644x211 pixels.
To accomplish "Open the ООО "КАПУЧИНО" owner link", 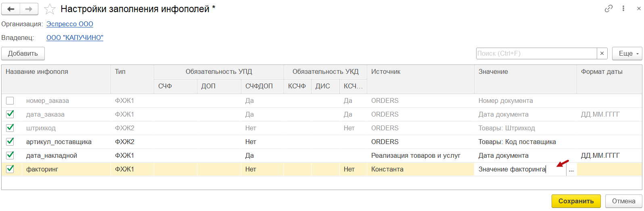I will [75, 38].
